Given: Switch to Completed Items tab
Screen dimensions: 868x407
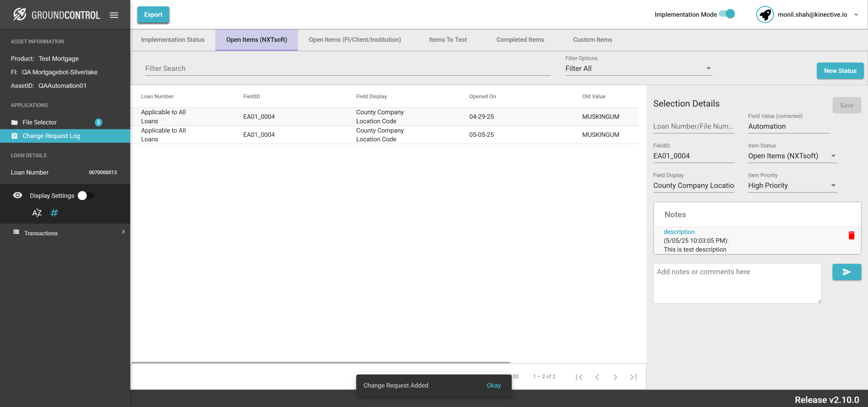Looking at the screenshot, I should pos(520,39).
